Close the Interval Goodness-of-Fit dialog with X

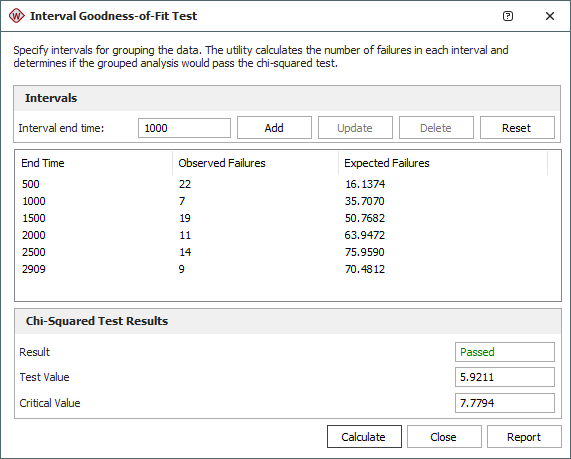tap(550, 16)
